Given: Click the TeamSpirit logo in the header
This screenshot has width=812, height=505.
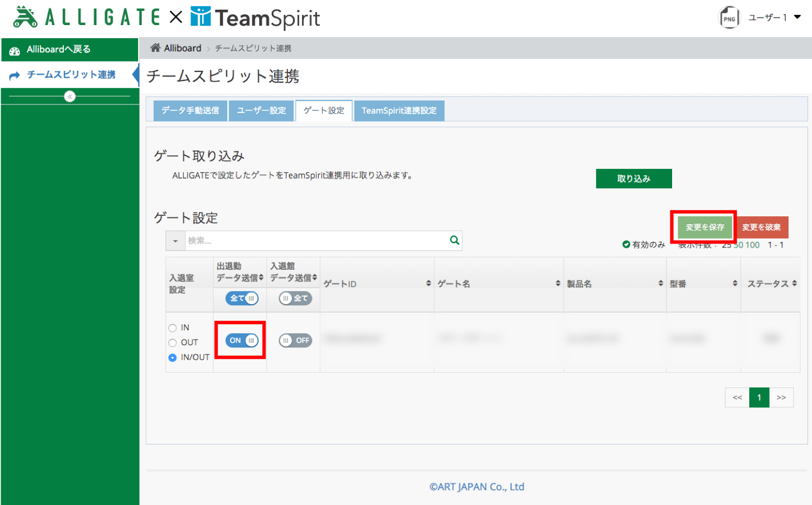Looking at the screenshot, I should click(255, 18).
